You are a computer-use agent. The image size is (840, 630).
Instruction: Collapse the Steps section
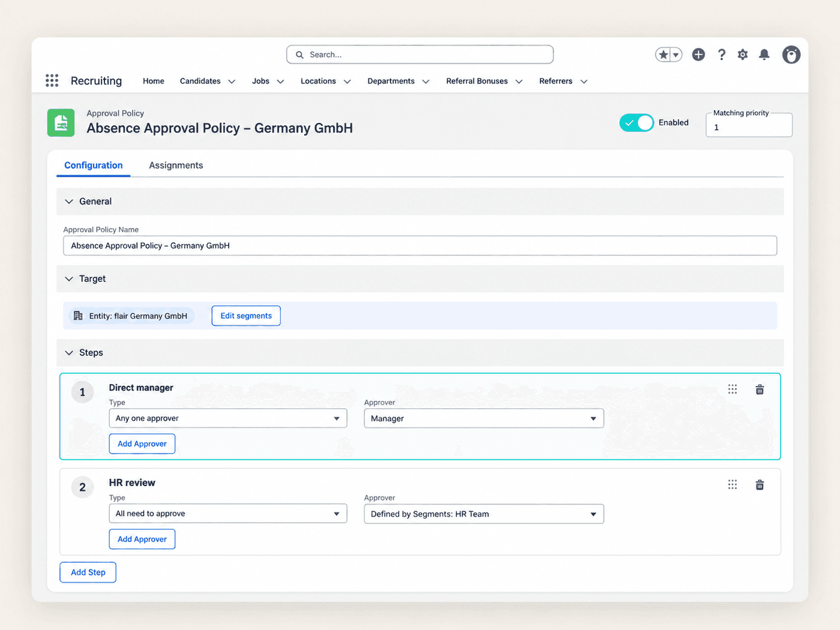(69, 353)
